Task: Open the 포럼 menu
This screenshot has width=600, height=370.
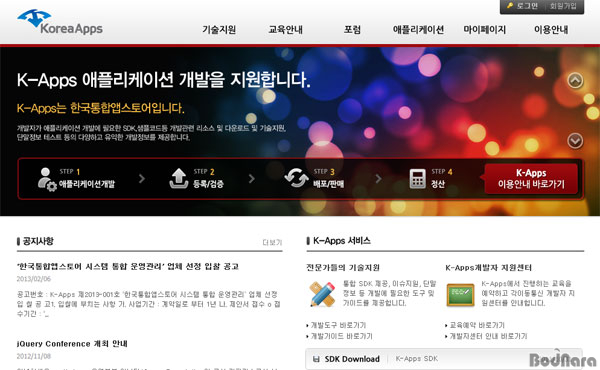Action: 352,29
